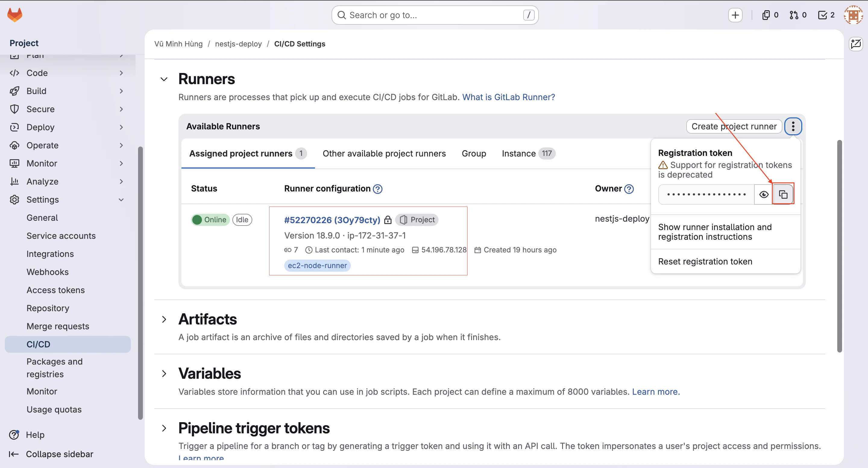Expand the Deploy menu chevron
The image size is (868, 468).
121,127
